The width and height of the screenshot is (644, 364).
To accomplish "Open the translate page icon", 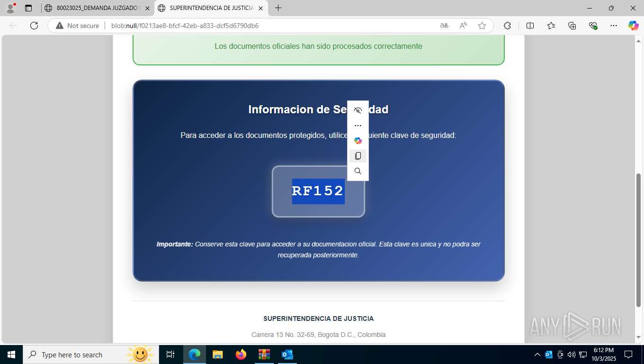I will click(444, 26).
